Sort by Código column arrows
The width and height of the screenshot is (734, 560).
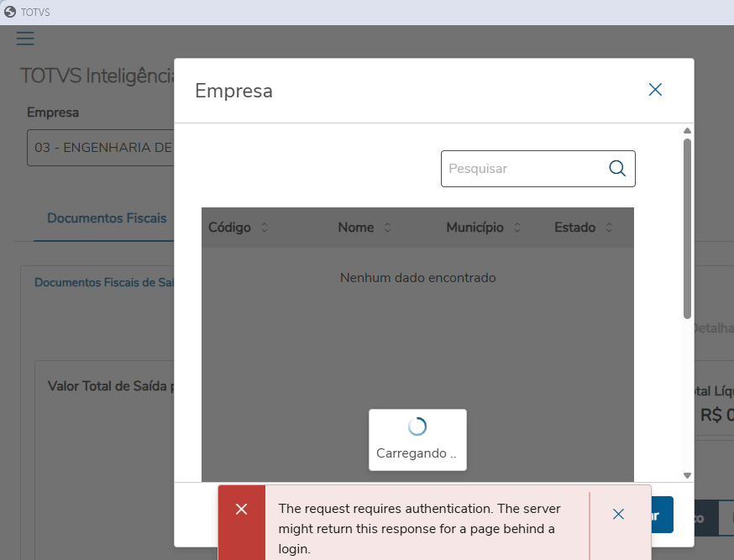click(265, 228)
